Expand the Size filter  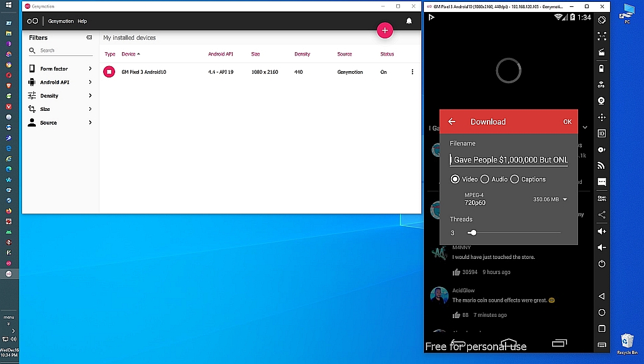(60, 109)
